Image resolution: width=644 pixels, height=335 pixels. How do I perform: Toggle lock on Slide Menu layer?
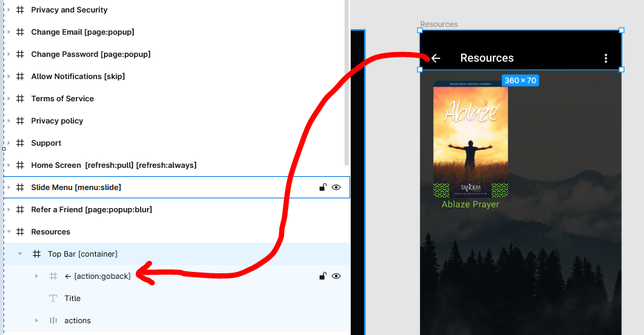click(323, 187)
